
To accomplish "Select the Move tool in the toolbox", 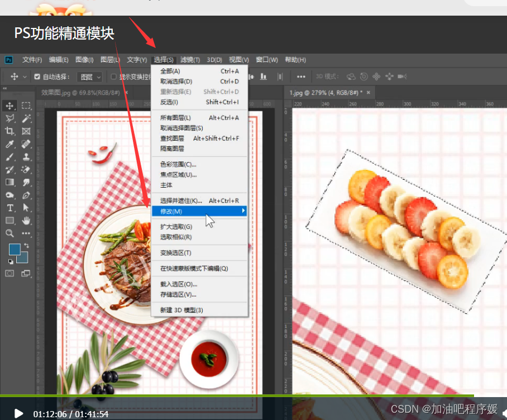I will (9, 106).
